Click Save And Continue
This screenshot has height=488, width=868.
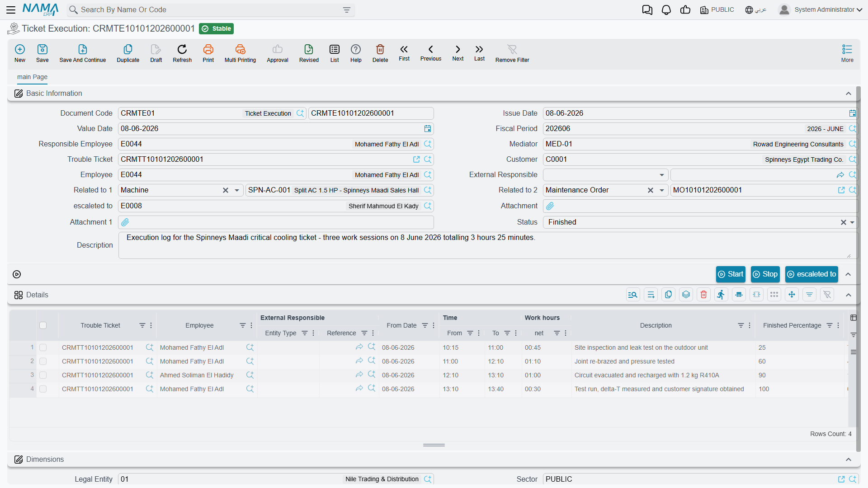pos(83,53)
